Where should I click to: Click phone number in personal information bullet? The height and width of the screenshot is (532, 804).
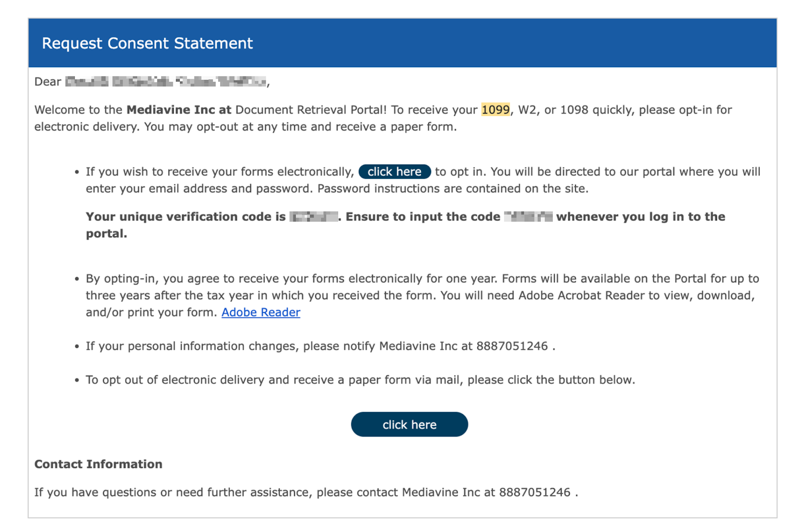click(x=512, y=346)
